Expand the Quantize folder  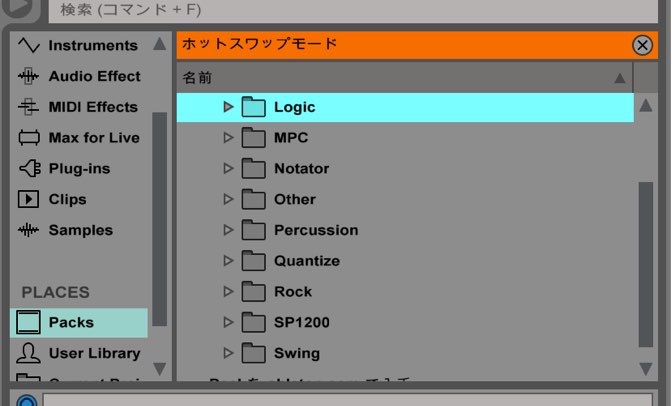228,261
